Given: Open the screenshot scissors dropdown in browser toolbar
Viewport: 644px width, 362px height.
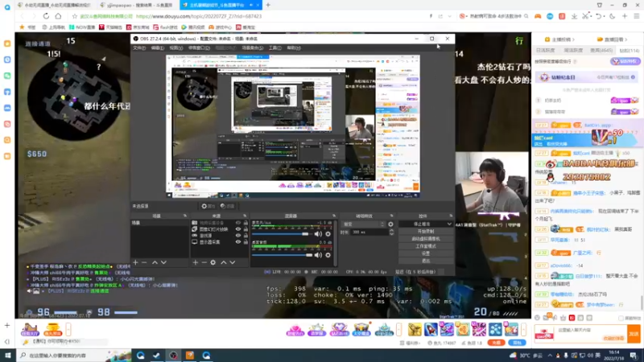Looking at the screenshot, I should point(591,16).
